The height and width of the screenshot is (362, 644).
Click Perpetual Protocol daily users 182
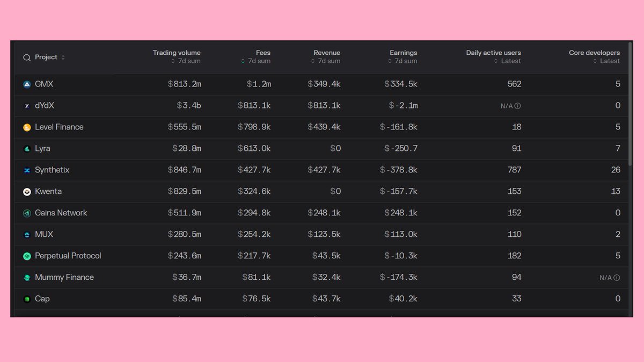(514, 256)
